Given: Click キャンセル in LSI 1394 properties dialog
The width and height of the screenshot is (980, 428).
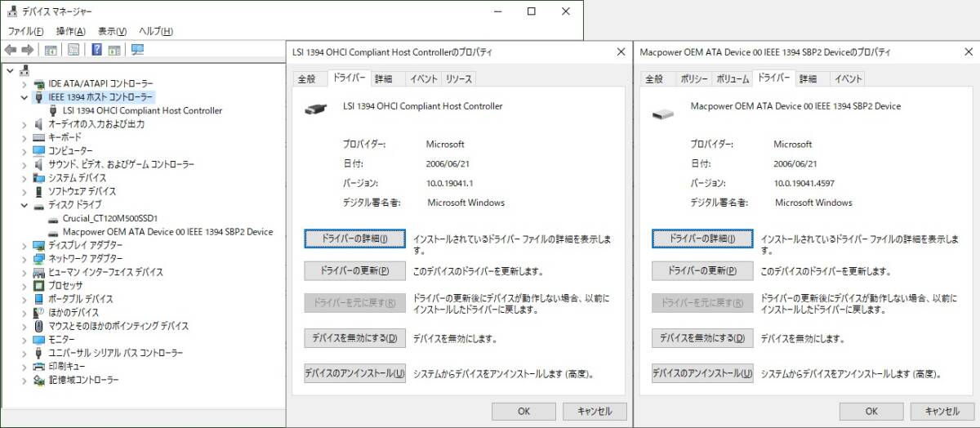Looking at the screenshot, I should (x=594, y=411).
